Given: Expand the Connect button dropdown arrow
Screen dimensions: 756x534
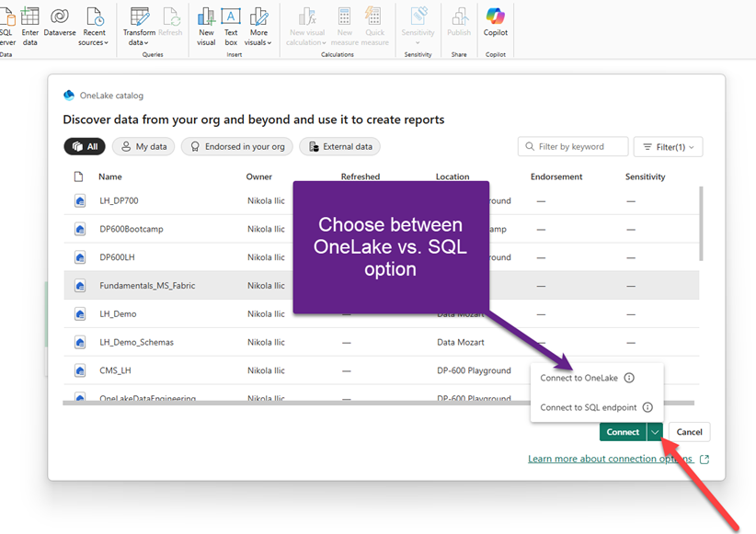Looking at the screenshot, I should (655, 432).
